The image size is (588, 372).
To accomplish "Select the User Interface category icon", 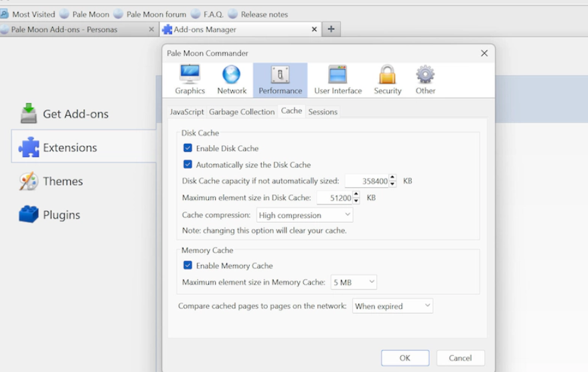I will coord(338,80).
